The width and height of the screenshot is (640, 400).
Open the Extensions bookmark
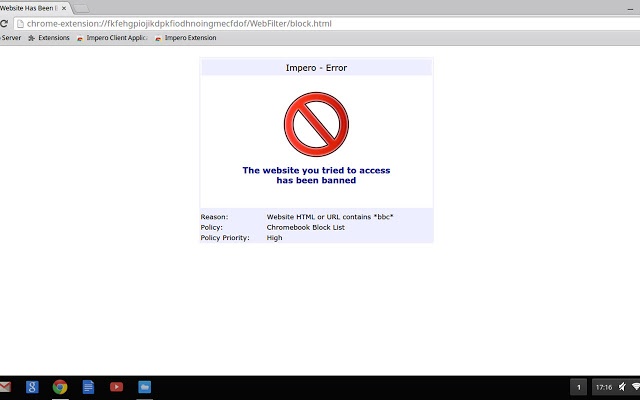[49, 38]
